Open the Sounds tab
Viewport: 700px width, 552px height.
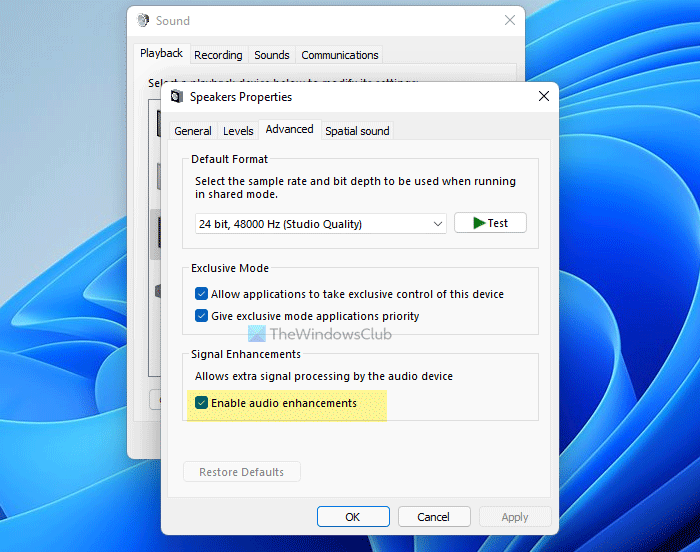tap(271, 55)
